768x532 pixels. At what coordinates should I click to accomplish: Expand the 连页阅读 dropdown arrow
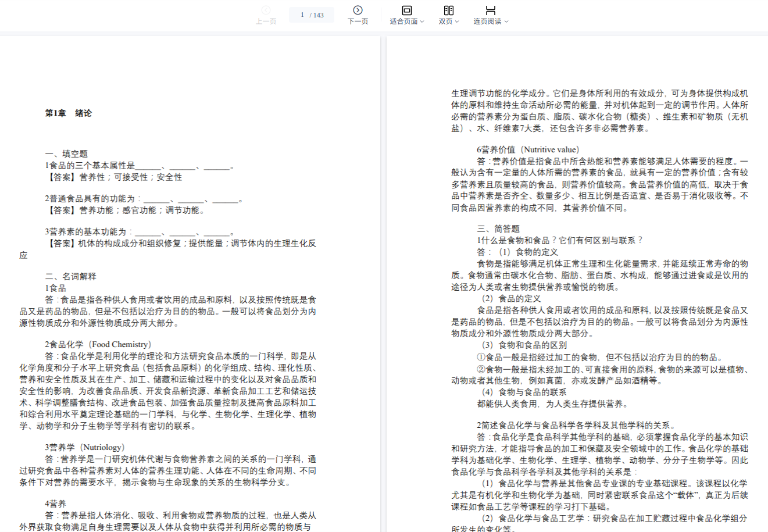coord(506,22)
